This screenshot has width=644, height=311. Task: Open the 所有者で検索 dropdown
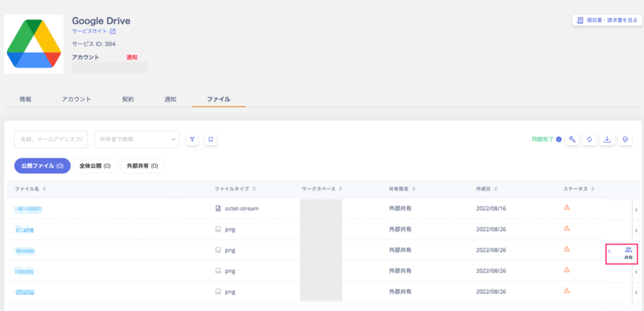137,139
